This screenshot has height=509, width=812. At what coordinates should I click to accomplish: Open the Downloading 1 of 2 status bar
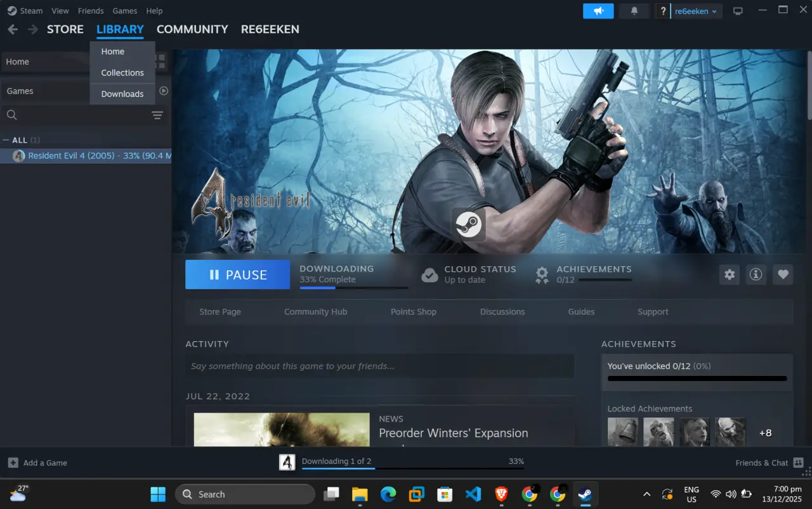[402, 463]
